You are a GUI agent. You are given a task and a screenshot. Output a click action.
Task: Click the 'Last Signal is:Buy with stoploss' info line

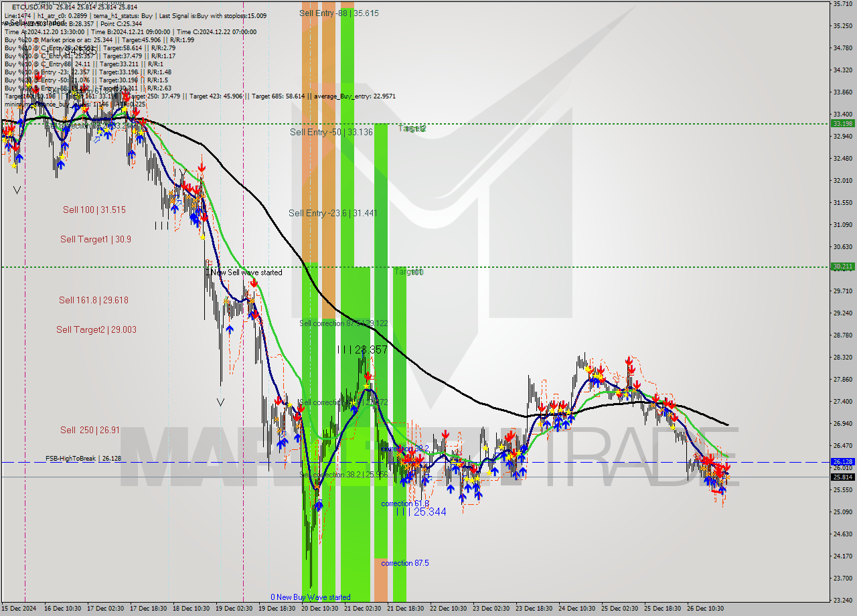point(214,15)
